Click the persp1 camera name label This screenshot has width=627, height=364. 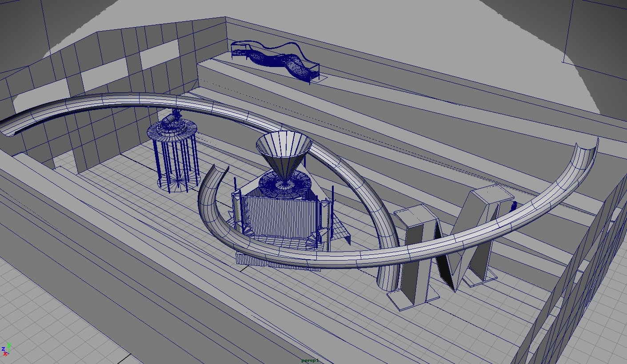click(310, 360)
